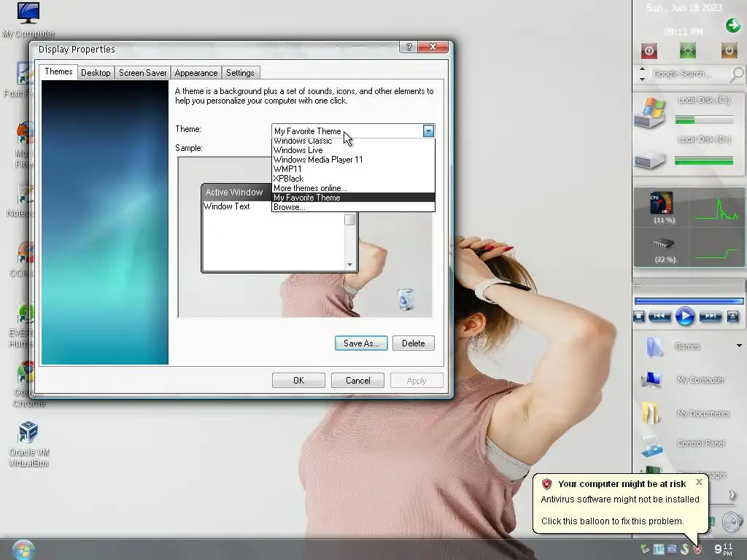Click the Local Disk (D:) usage bar
This screenshot has width=747, height=560.
[x=704, y=161]
